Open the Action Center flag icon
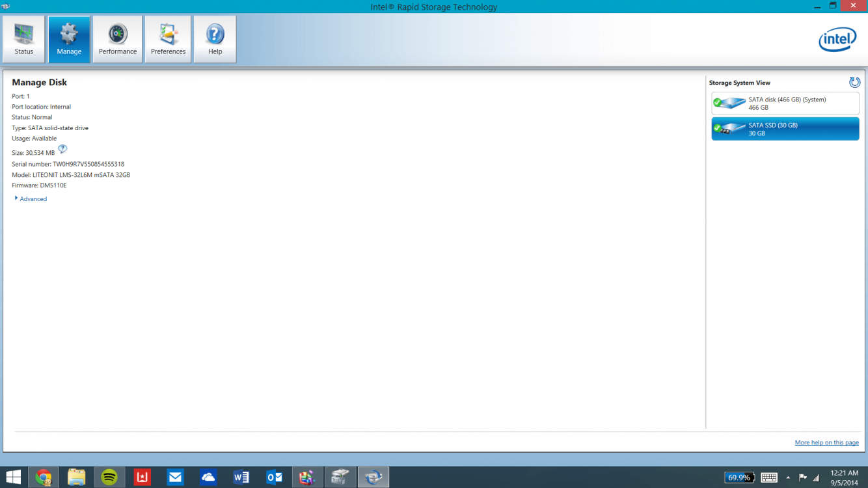Screen dimensions: 868x488 coord(803,478)
